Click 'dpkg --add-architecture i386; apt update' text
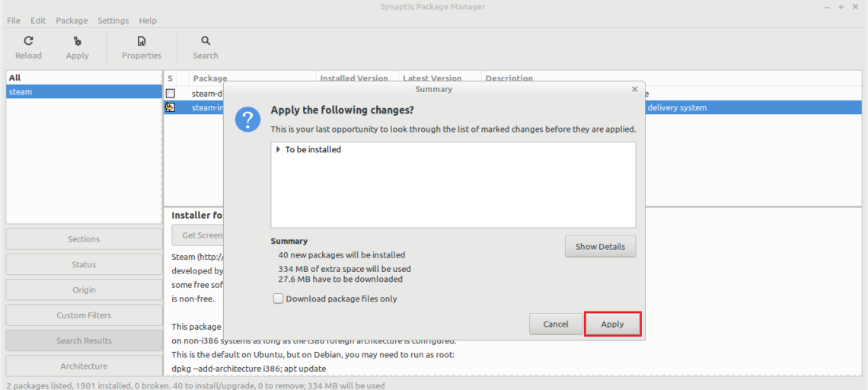The image size is (868, 390). [248, 369]
